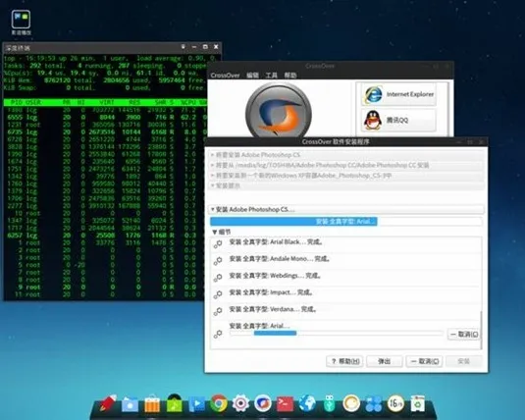Open the green music player icon in the dock

[x=174, y=403]
